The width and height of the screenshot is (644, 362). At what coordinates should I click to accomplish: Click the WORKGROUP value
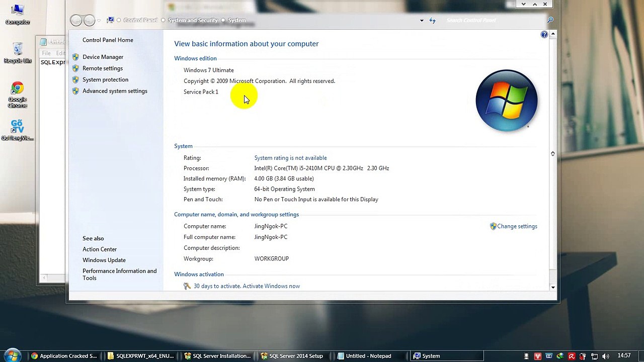271,259
